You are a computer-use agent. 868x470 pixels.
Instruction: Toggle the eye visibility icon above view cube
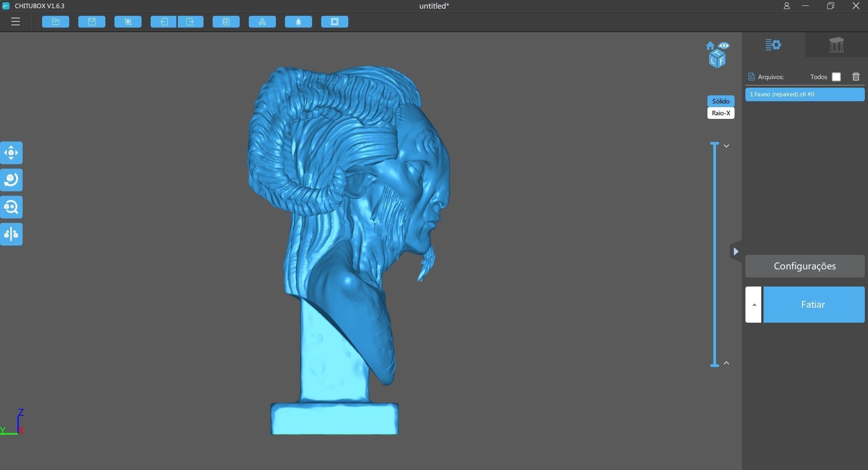[725, 46]
